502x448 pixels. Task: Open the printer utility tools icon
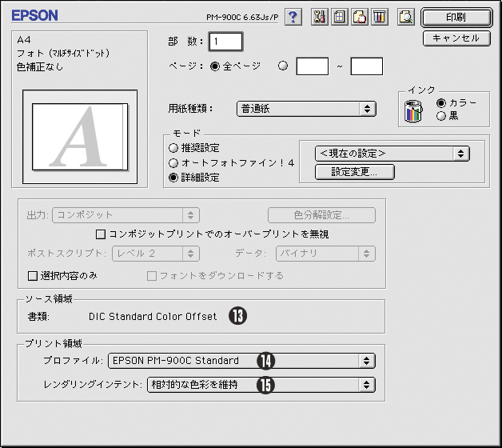pyautogui.click(x=321, y=17)
